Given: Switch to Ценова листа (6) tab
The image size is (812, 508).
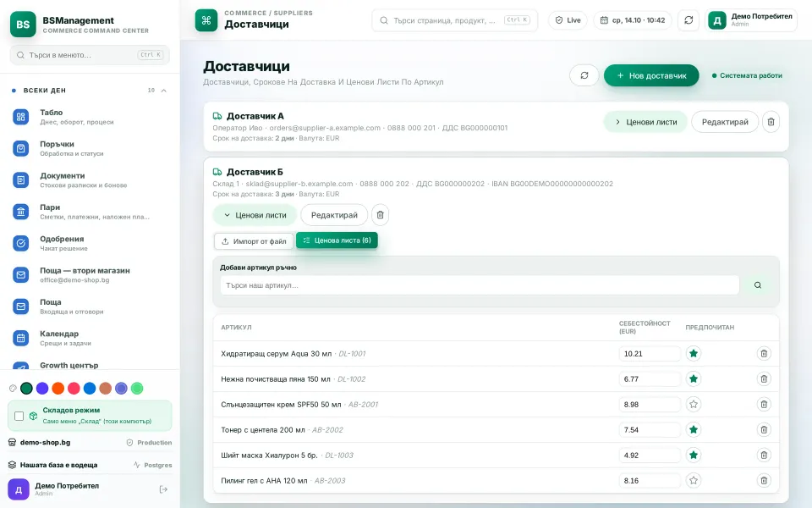Looking at the screenshot, I should (337, 240).
